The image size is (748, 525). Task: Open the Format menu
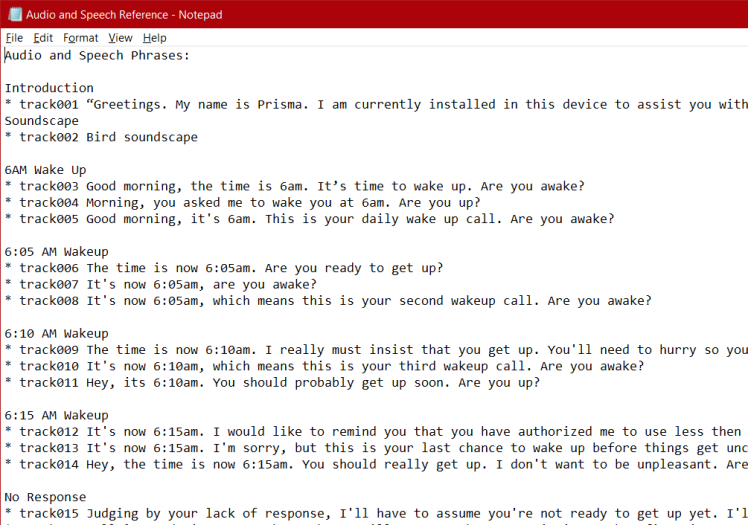(x=81, y=38)
